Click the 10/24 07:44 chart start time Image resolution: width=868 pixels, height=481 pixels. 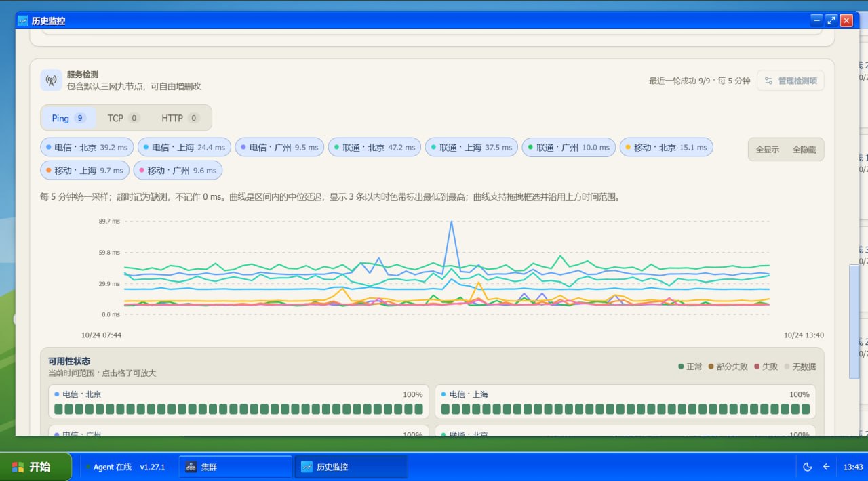[102, 335]
